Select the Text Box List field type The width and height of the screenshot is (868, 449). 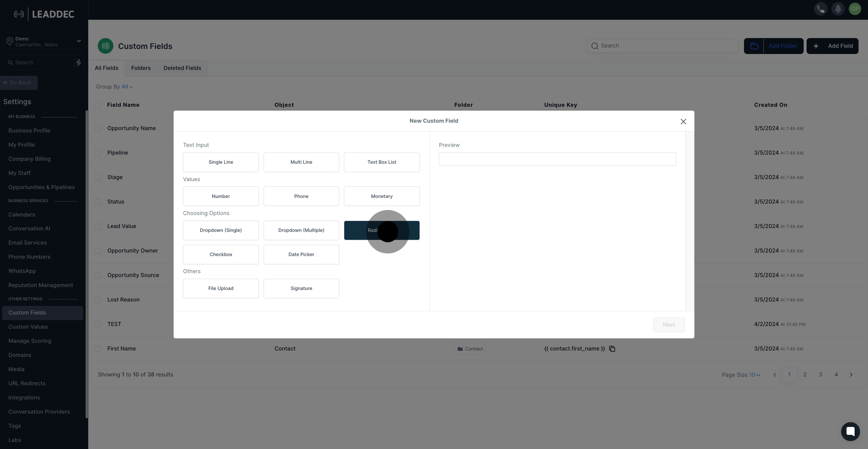(x=382, y=162)
